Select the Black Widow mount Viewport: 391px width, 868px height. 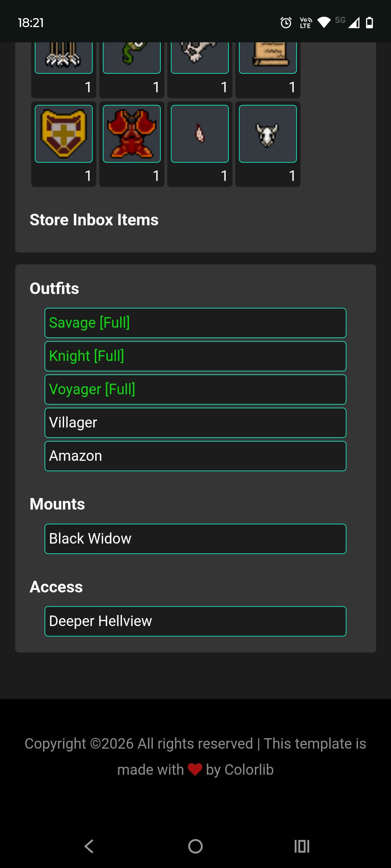coord(195,539)
